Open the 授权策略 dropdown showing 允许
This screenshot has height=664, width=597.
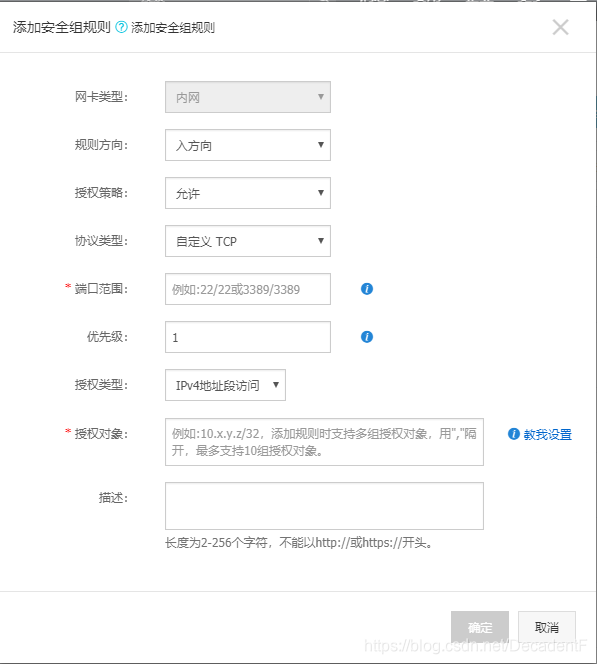point(248,193)
